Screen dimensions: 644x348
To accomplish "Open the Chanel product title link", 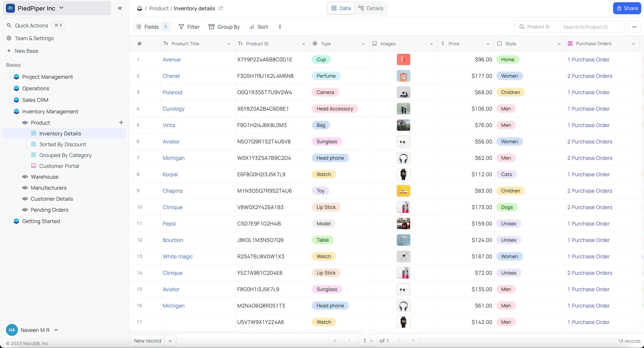I will [x=171, y=76].
